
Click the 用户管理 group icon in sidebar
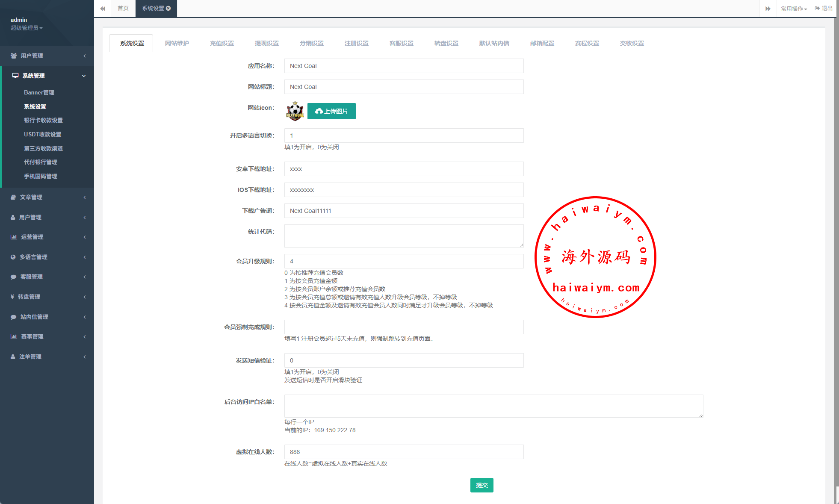[x=14, y=56]
